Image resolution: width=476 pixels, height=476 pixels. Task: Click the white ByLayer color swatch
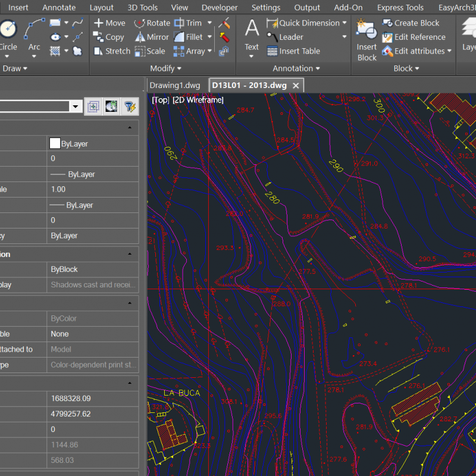coord(55,143)
